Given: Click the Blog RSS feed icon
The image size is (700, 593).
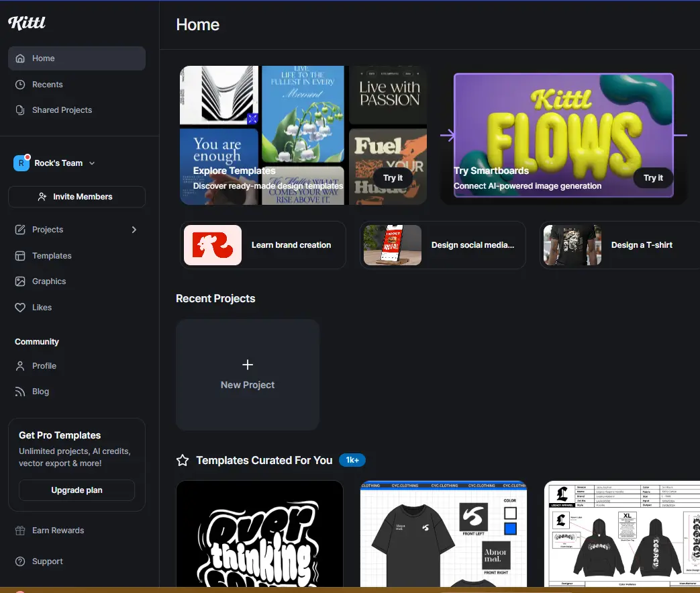Looking at the screenshot, I should (x=20, y=392).
